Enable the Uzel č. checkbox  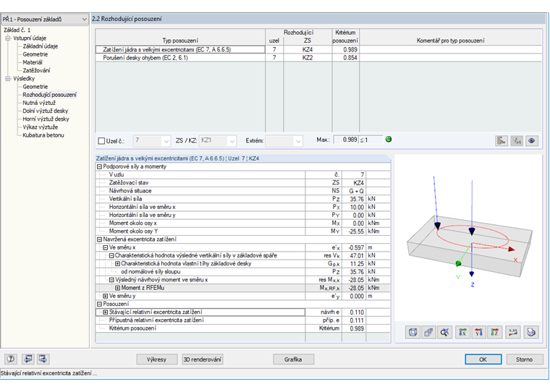point(101,141)
